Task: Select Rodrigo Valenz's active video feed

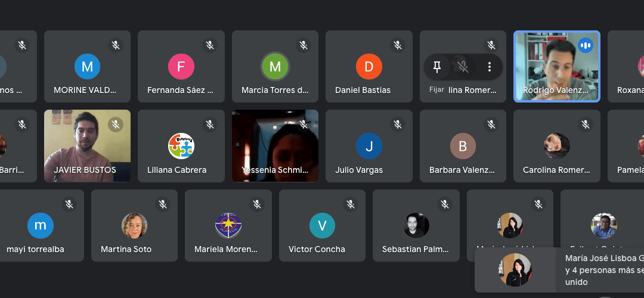Action: click(x=557, y=67)
